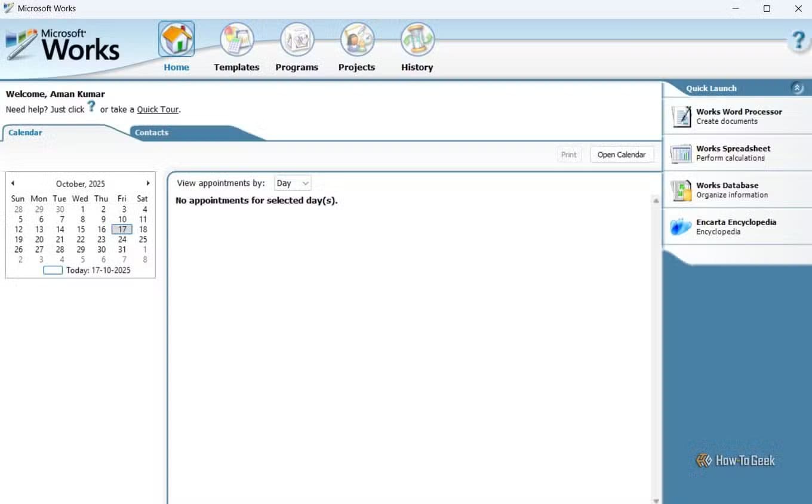Launch Works Word Processor from Quick Launch
The width and height of the screenshot is (812, 504).
click(x=739, y=116)
